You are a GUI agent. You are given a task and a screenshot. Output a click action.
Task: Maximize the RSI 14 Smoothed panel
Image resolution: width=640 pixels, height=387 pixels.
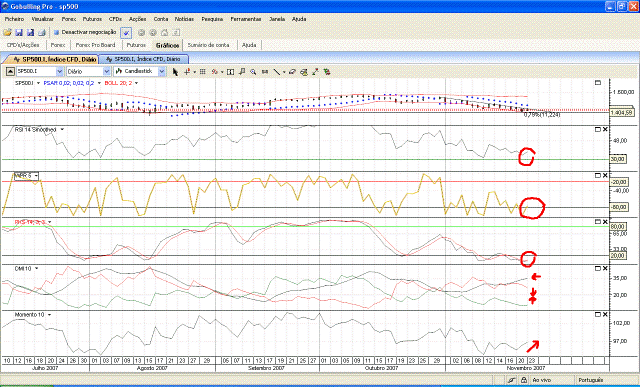(598, 129)
